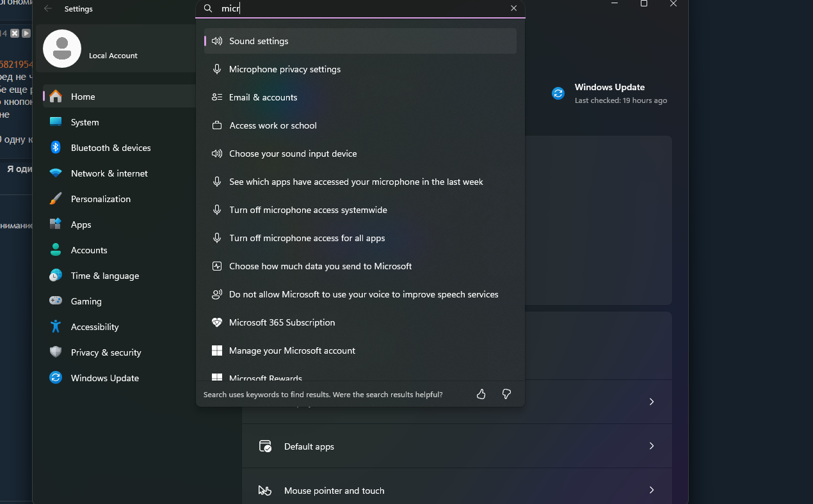813x504 pixels.
Task: Click microphone icon beside Microphone privacy settings
Action: tap(217, 69)
